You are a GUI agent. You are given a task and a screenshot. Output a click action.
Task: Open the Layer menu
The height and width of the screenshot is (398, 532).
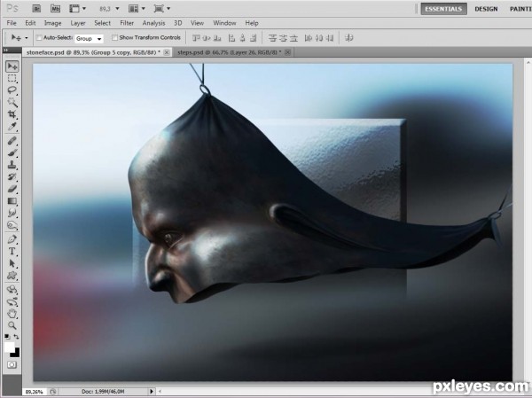tap(78, 23)
